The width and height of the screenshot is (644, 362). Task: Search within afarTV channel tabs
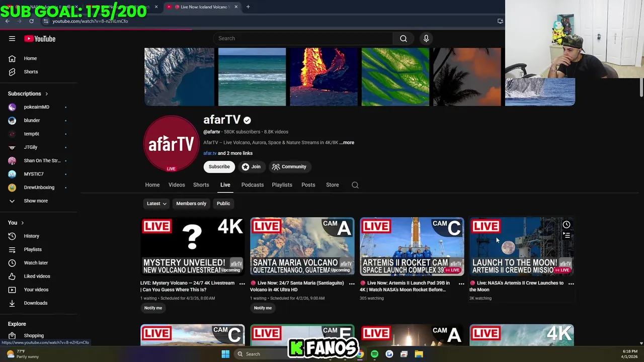[x=355, y=185]
